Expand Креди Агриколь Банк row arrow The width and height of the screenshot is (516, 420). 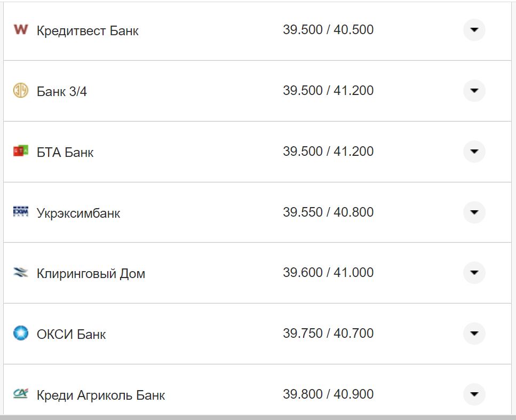(x=474, y=394)
